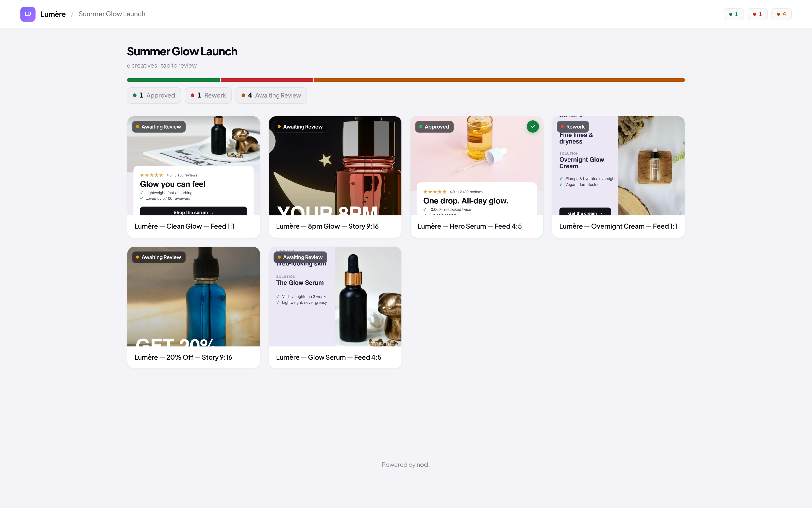Click Awaiting Review badge on Glow Serum card
Screen dimensions: 812x508
click(x=300, y=257)
